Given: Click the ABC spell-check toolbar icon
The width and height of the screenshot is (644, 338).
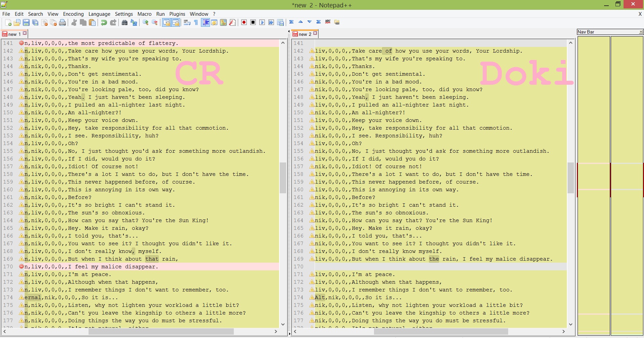Looking at the screenshot, I should coord(328,22).
